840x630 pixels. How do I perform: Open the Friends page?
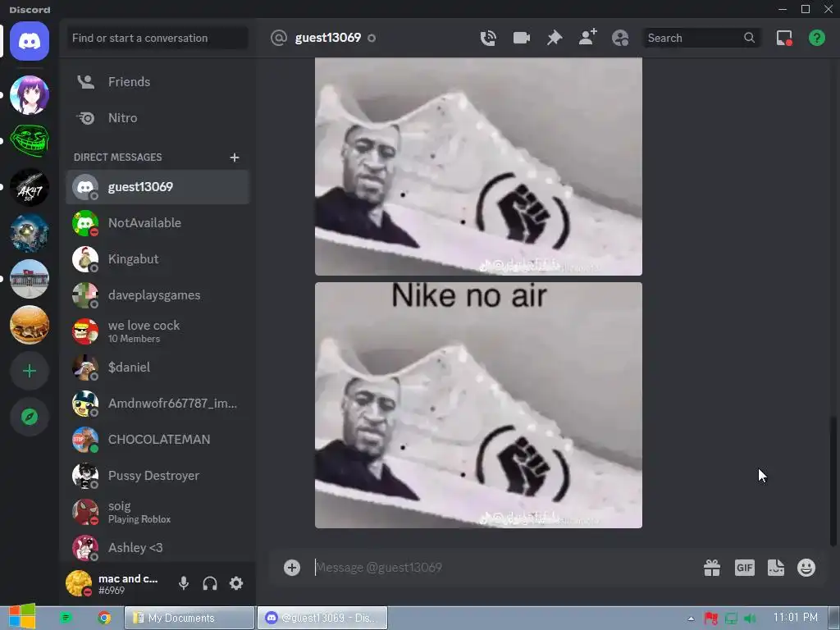coord(157,82)
